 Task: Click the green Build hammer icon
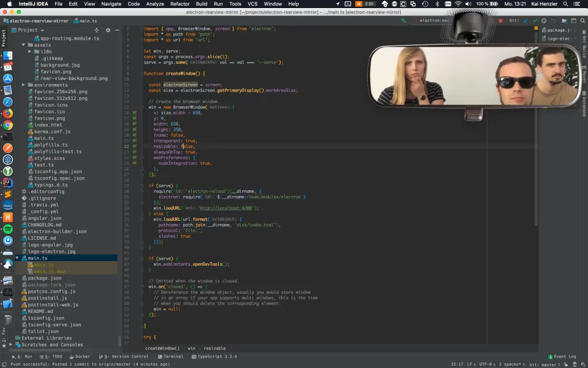point(404,21)
